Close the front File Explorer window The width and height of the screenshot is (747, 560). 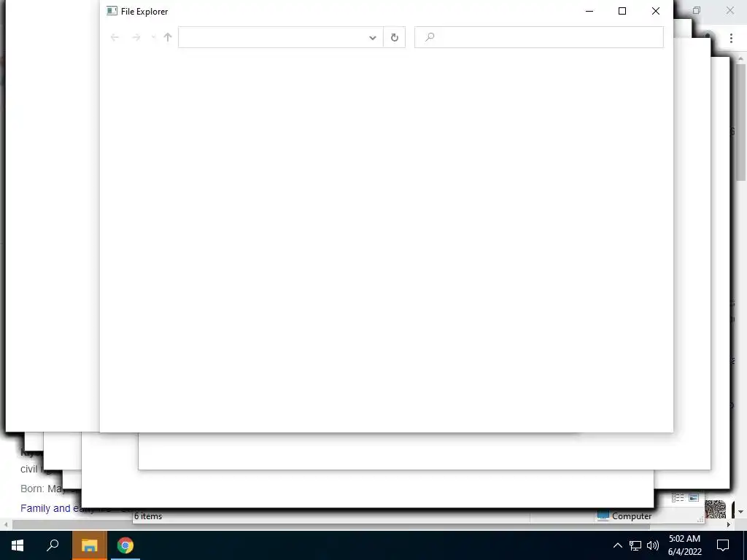[x=656, y=11]
